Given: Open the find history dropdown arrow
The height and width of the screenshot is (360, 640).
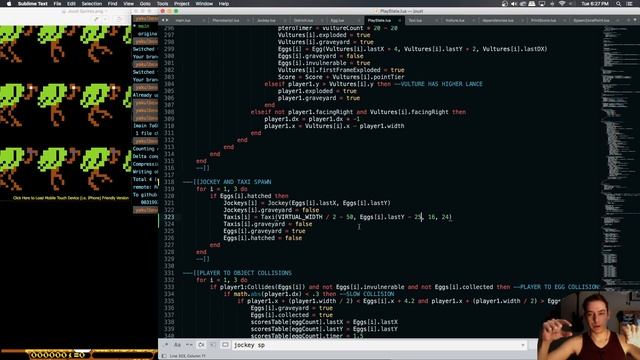Looking at the screenshot, I should (523, 345).
